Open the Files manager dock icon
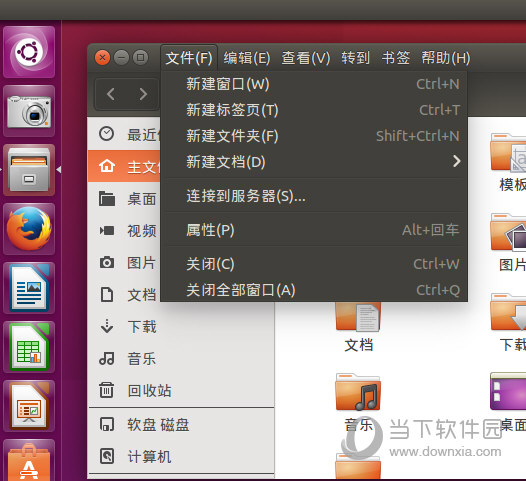Image resolution: width=526 pixels, height=481 pixels. (x=29, y=170)
